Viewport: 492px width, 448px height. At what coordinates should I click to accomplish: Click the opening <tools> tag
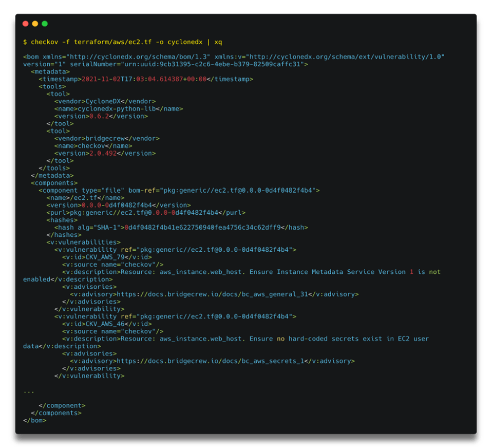point(52,87)
